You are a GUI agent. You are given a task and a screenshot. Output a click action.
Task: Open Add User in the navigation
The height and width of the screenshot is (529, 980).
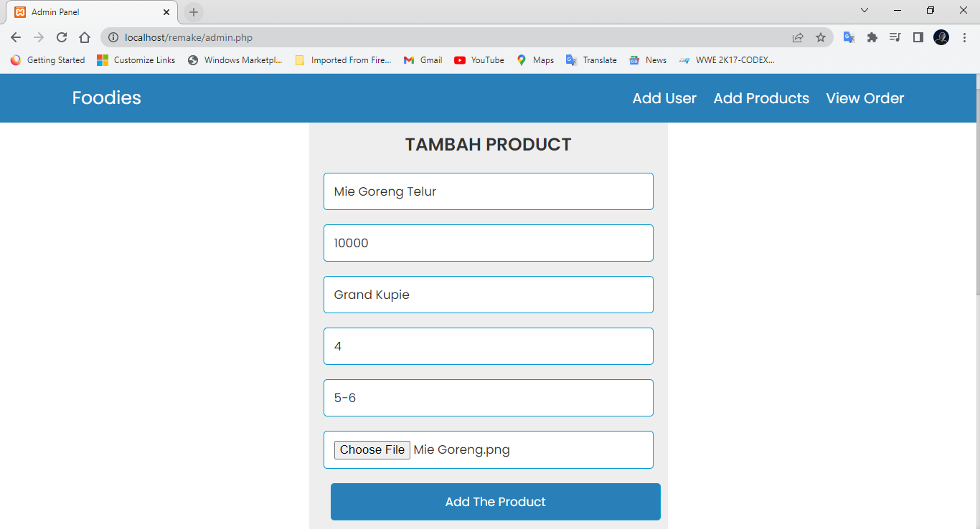(x=664, y=98)
